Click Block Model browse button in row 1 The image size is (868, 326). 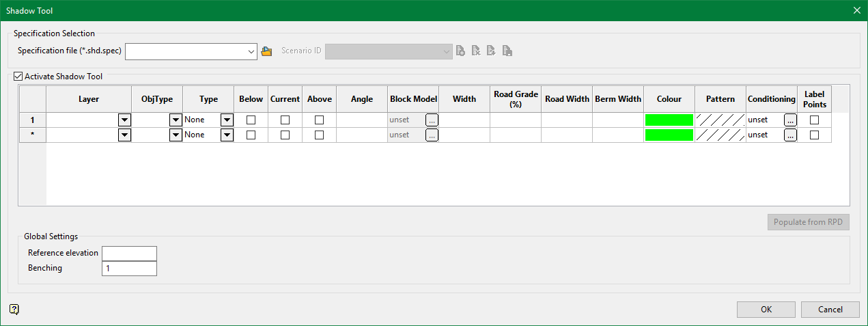[x=432, y=120]
